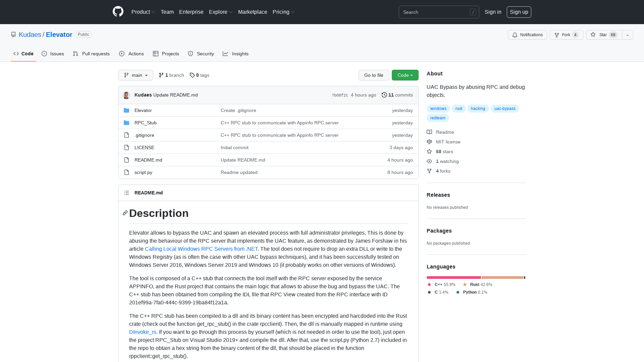The image size is (644, 362).
Task: Click the Elevator folder icon
Action: (x=126, y=110)
